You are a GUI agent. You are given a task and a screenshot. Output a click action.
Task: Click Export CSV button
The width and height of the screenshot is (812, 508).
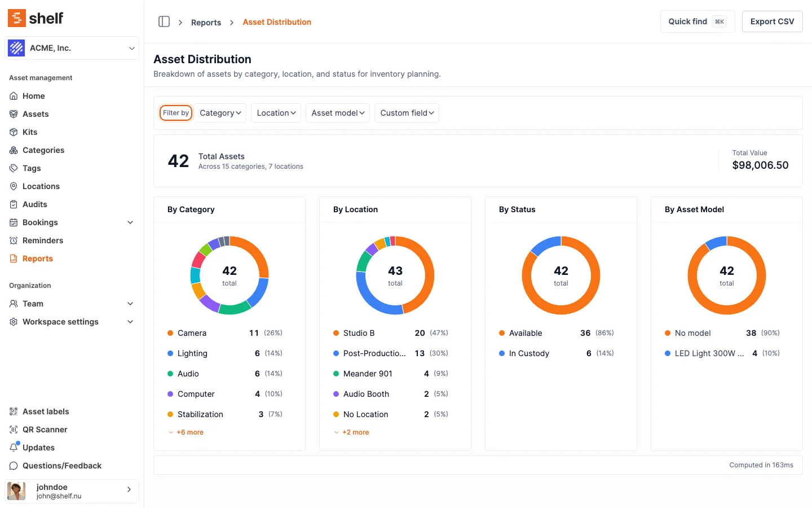(772, 21)
